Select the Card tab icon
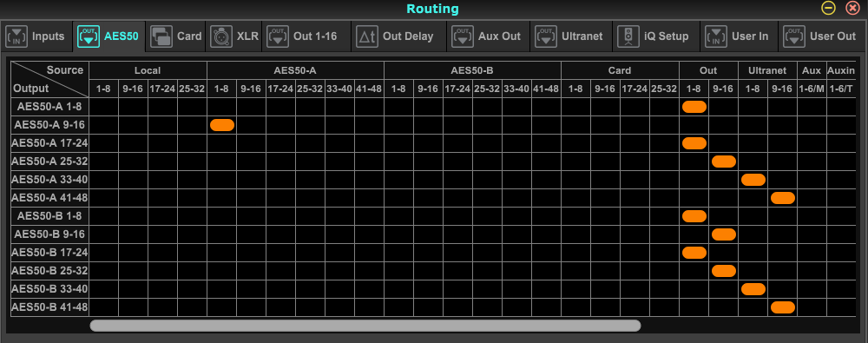This screenshot has width=868, height=343. [x=161, y=36]
